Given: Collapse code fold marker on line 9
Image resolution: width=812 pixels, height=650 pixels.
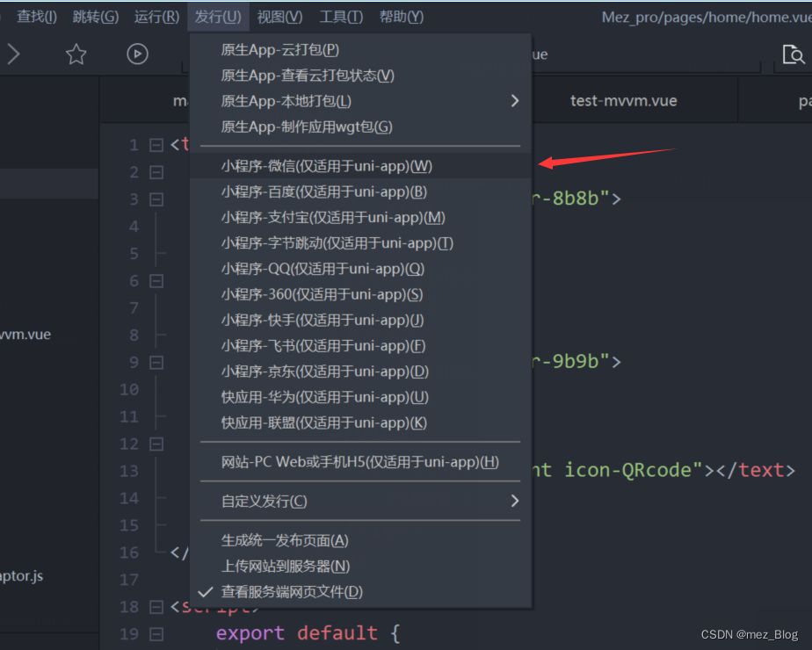Looking at the screenshot, I should (156, 362).
